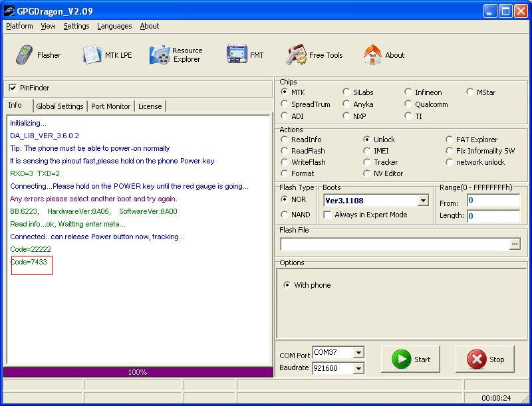Click the 00:00:24 timer in status bar
Viewport: 532px width, 406px height.
click(496, 398)
